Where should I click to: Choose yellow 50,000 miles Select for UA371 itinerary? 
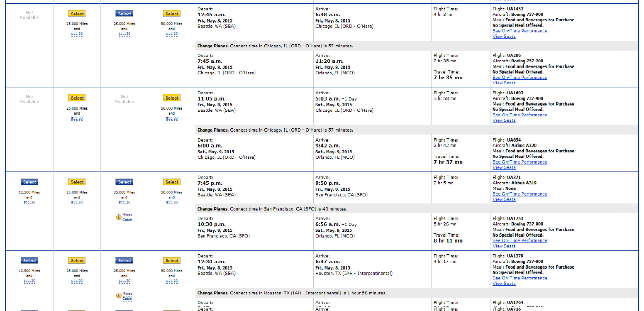[172, 182]
